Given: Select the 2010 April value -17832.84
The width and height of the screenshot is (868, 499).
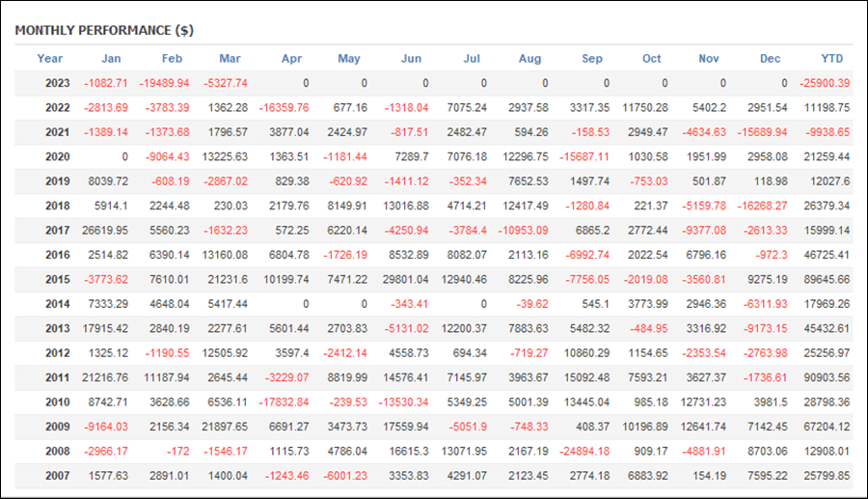Looking at the screenshot, I should (284, 402).
